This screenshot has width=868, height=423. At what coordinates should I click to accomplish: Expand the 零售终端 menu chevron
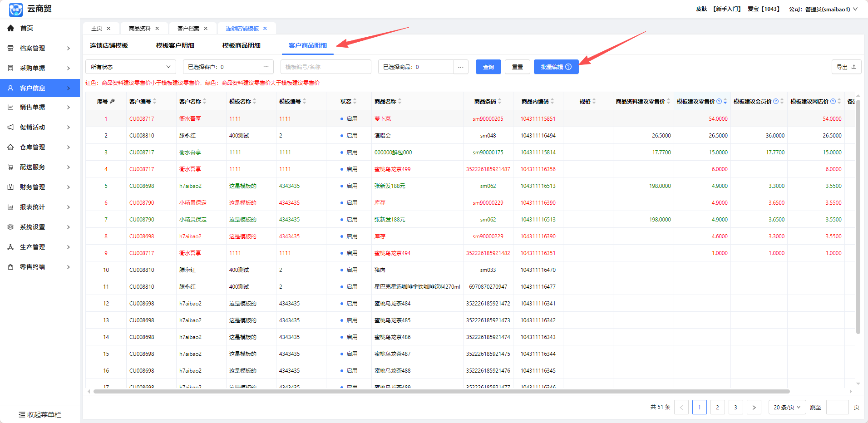69,267
